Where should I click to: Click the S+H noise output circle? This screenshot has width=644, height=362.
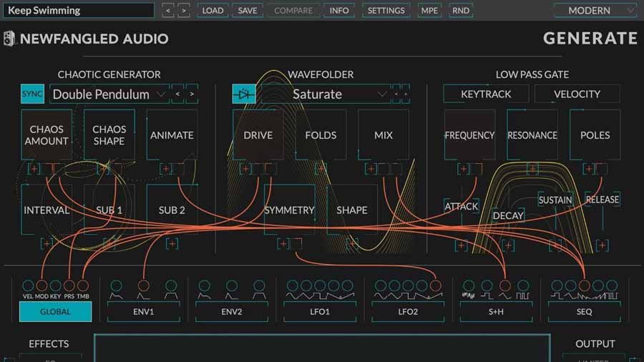click(x=469, y=285)
